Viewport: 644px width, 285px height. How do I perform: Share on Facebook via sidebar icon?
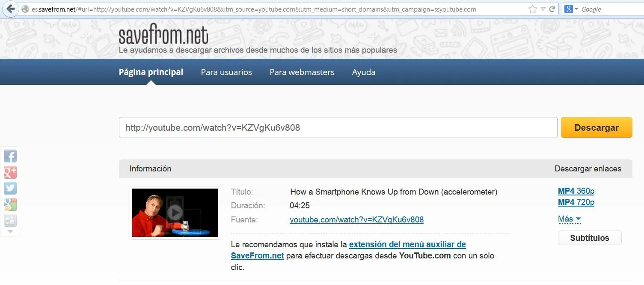tap(10, 156)
